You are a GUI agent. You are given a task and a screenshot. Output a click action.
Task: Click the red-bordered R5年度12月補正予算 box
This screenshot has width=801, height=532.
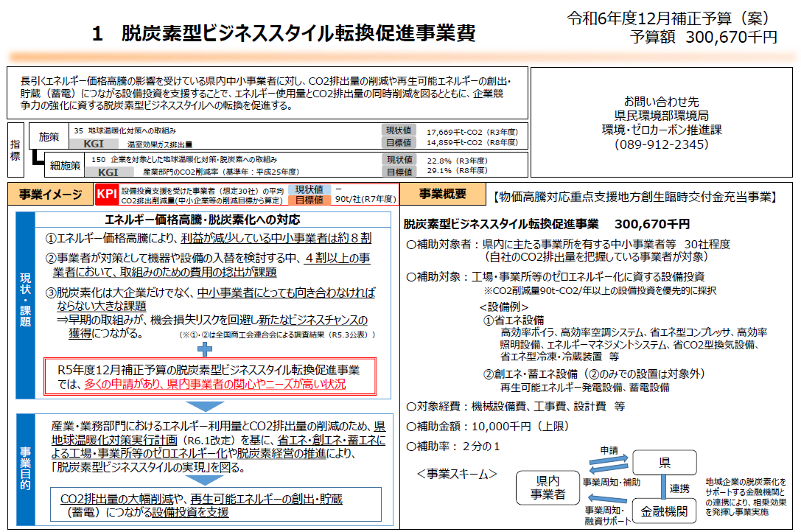click(x=210, y=377)
